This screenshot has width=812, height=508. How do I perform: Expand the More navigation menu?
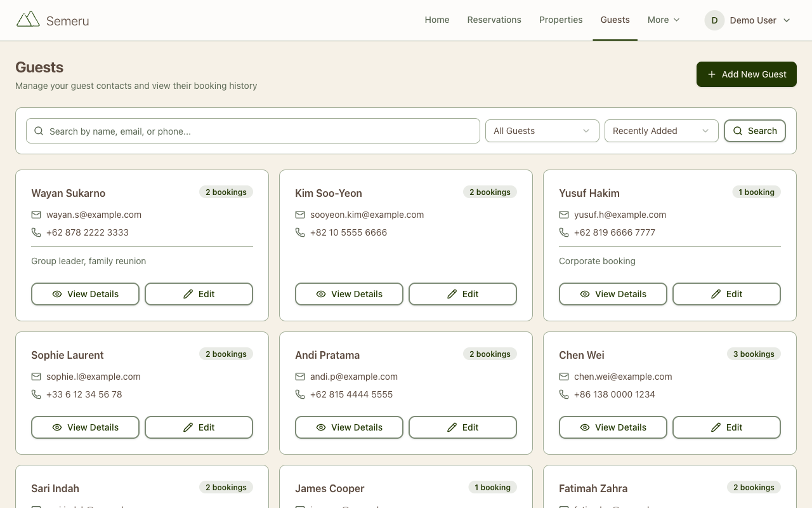(664, 20)
